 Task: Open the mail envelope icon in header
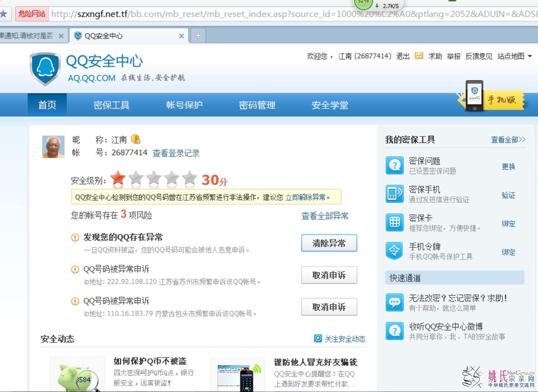pyautogui.click(x=419, y=56)
